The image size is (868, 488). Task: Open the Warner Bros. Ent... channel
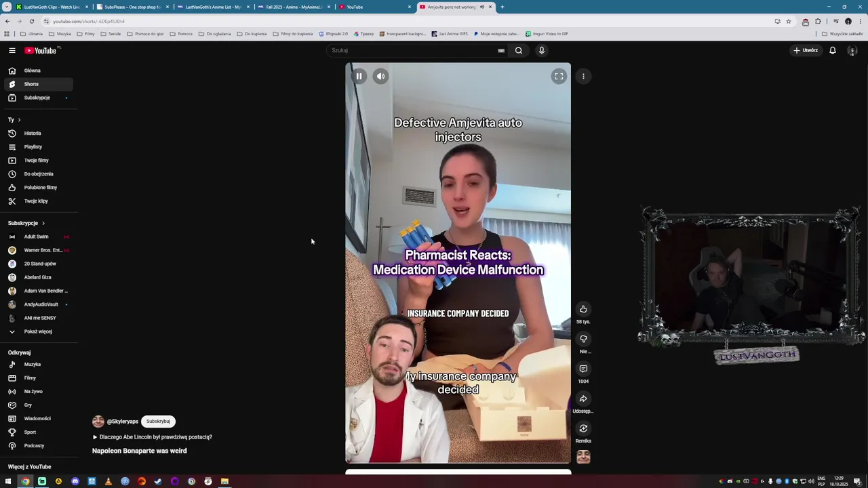[x=38, y=250]
